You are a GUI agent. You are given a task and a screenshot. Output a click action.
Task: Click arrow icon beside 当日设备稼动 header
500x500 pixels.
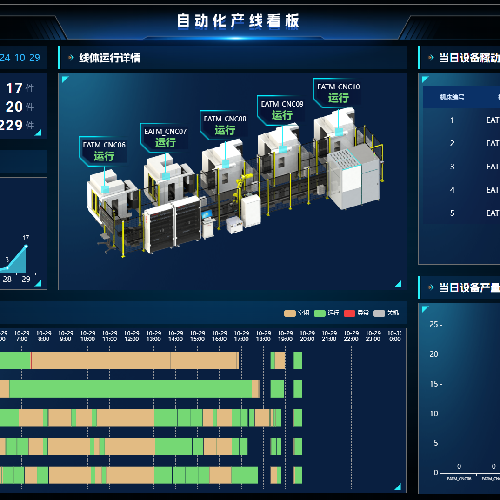tap(431, 58)
